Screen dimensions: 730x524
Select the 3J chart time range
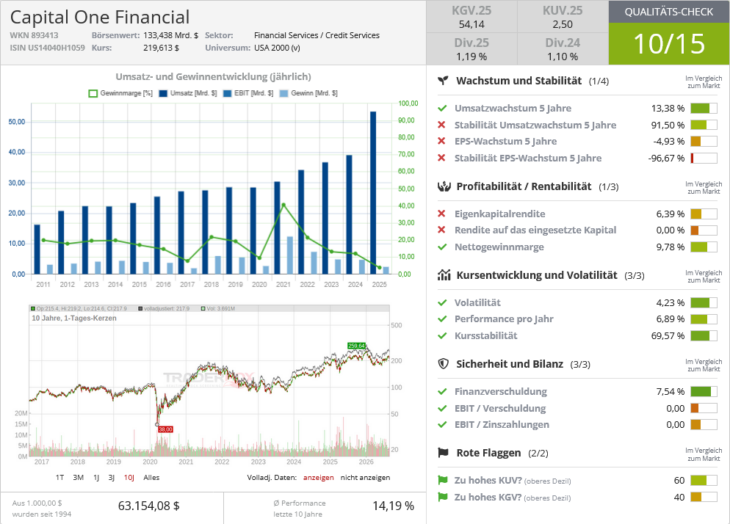[x=111, y=477]
